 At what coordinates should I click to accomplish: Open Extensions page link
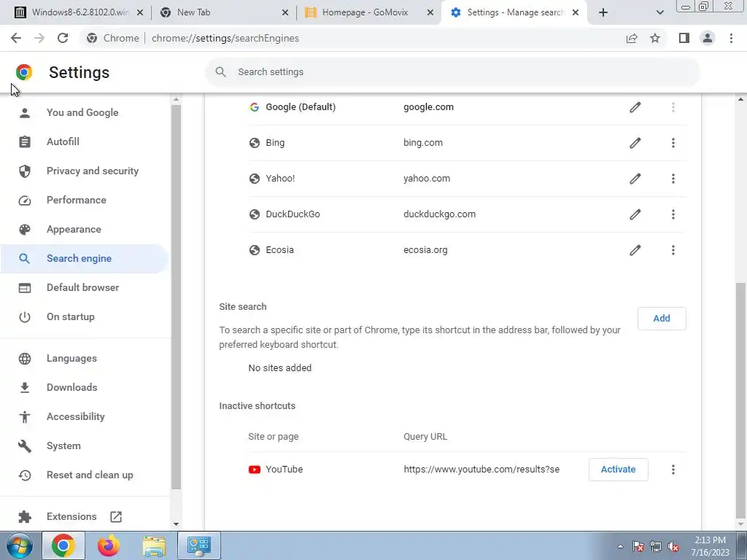(85, 517)
